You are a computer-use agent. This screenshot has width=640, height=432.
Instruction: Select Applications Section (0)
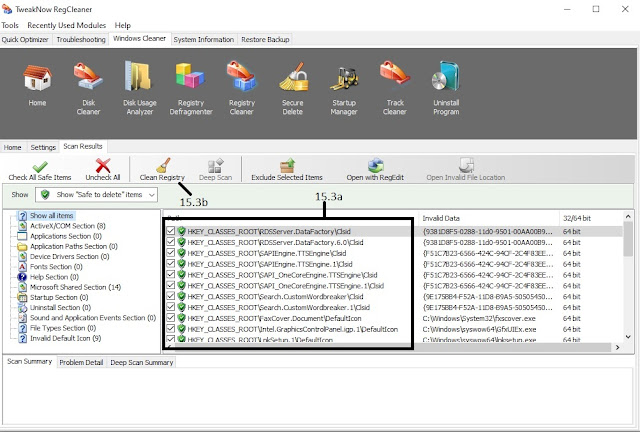[66, 236]
